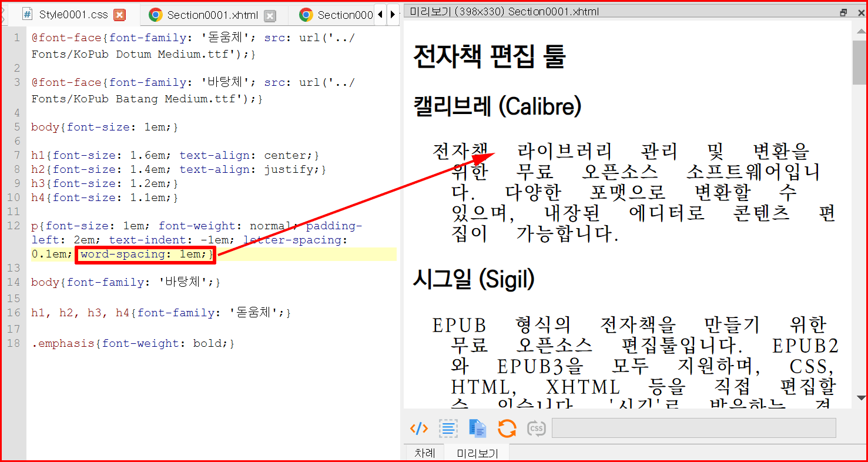Click the '시그일 (Sigil)' preview heading
Screen dimensions: 868x462
coord(474,280)
